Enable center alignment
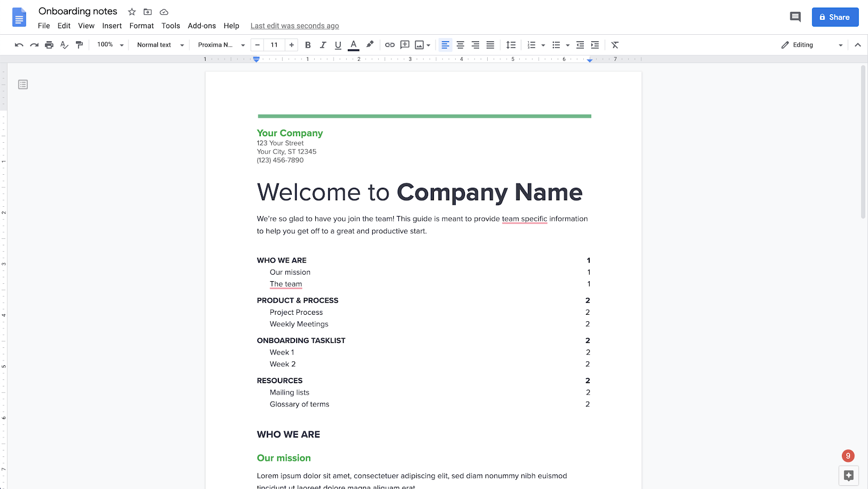Screen dimensions: 868x489 [460, 45]
